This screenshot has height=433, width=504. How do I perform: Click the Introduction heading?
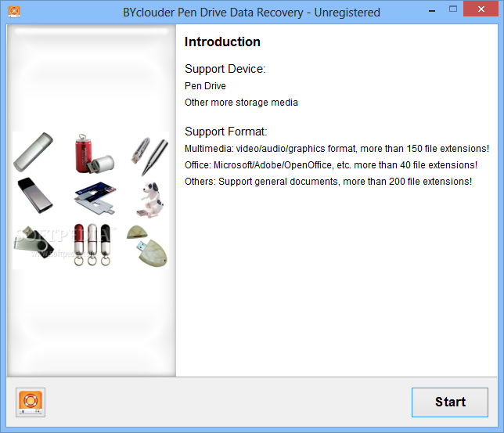222,41
